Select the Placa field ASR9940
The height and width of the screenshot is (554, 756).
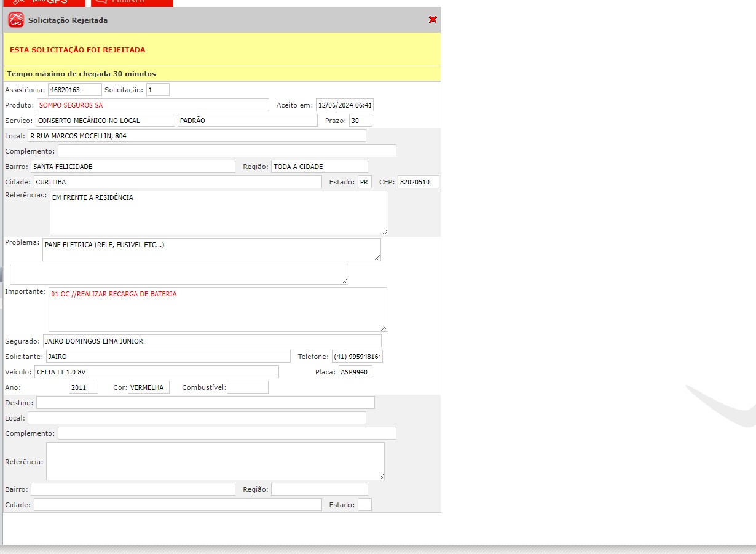click(x=355, y=372)
